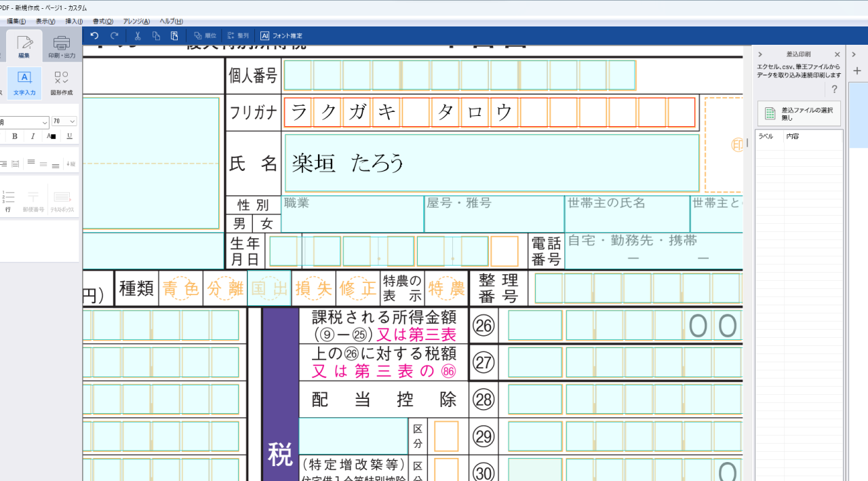
Task: Select the 文字入力 text input tool
Action: (24, 83)
